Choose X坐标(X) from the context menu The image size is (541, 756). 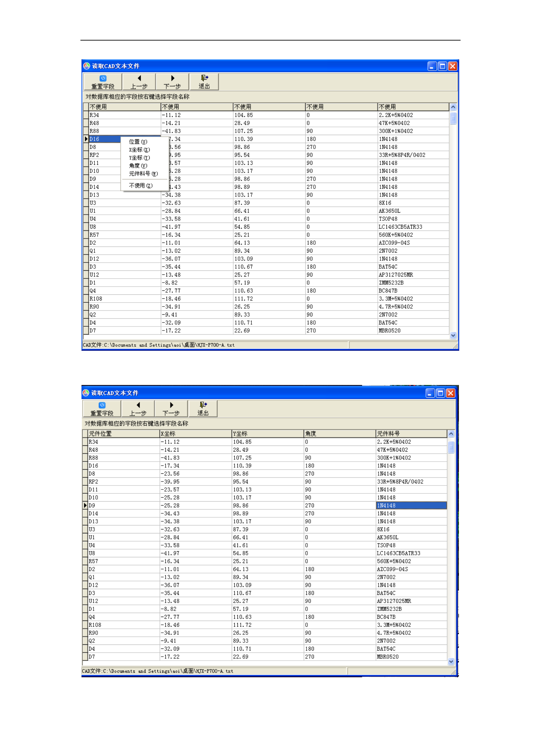point(140,150)
